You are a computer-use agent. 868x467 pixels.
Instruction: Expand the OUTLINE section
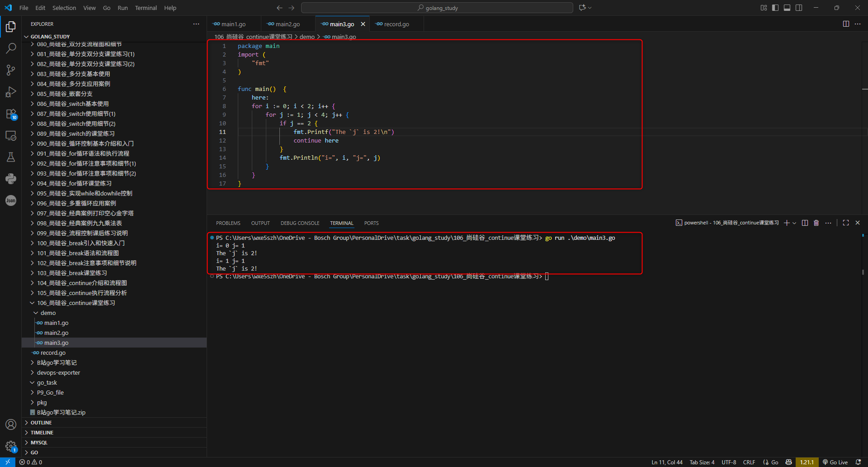114,423
